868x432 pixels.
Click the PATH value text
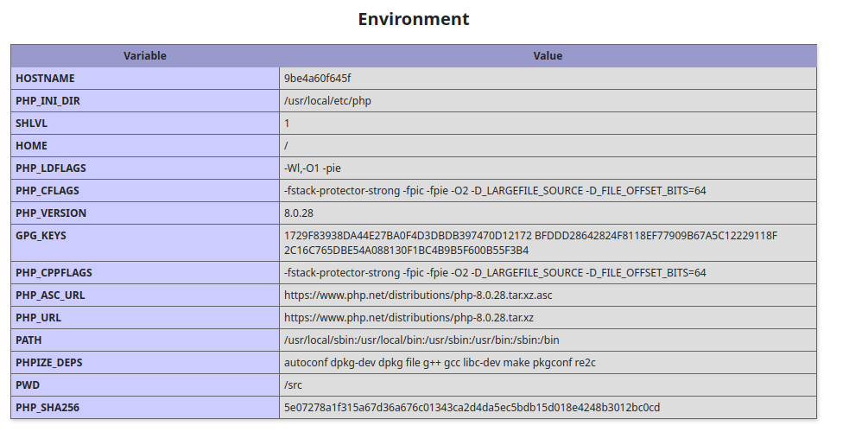pyautogui.click(x=421, y=340)
